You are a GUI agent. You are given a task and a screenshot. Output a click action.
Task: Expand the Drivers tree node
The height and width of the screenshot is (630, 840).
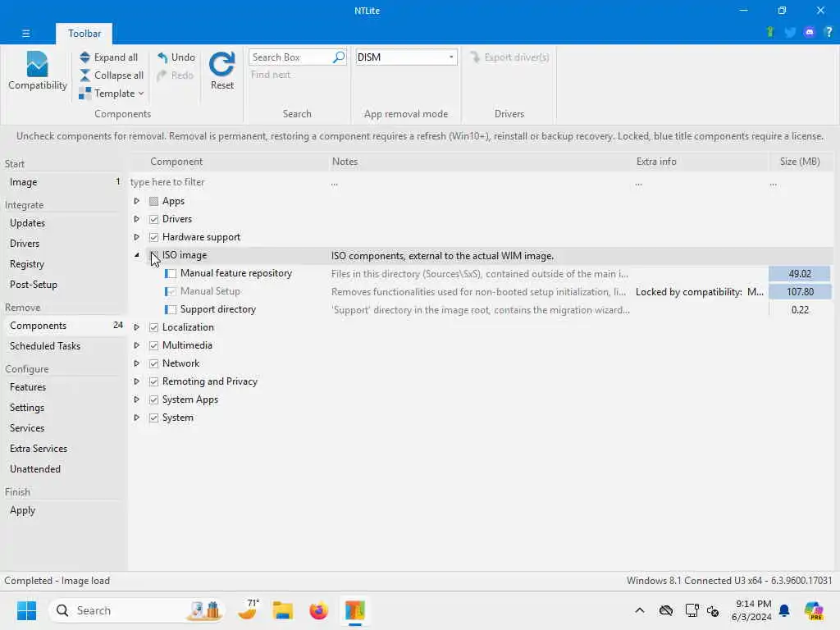click(x=137, y=219)
